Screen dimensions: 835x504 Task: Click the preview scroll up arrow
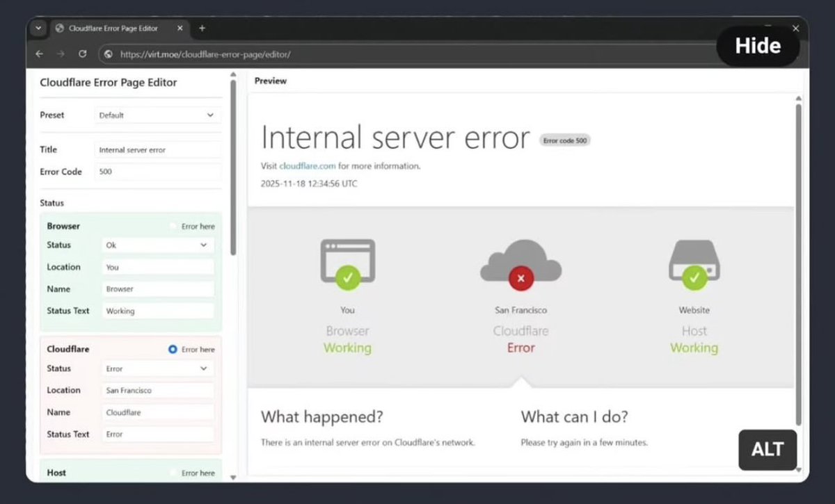pos(798,99)
